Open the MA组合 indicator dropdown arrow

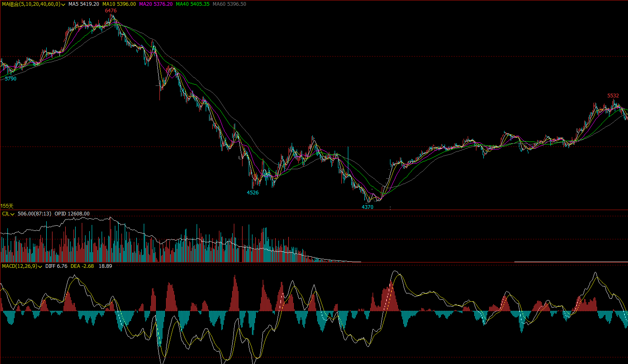coord(63,5)
